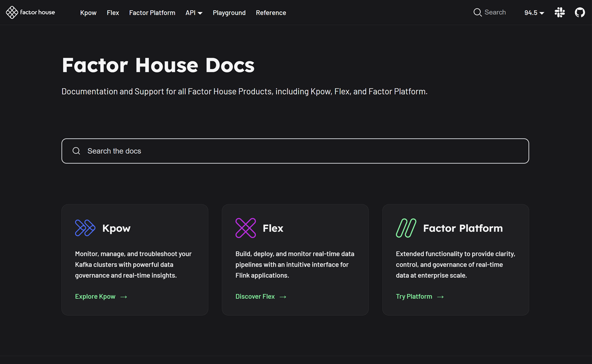
Task: Click the Discover Flex link
Action: click(255, 296)
